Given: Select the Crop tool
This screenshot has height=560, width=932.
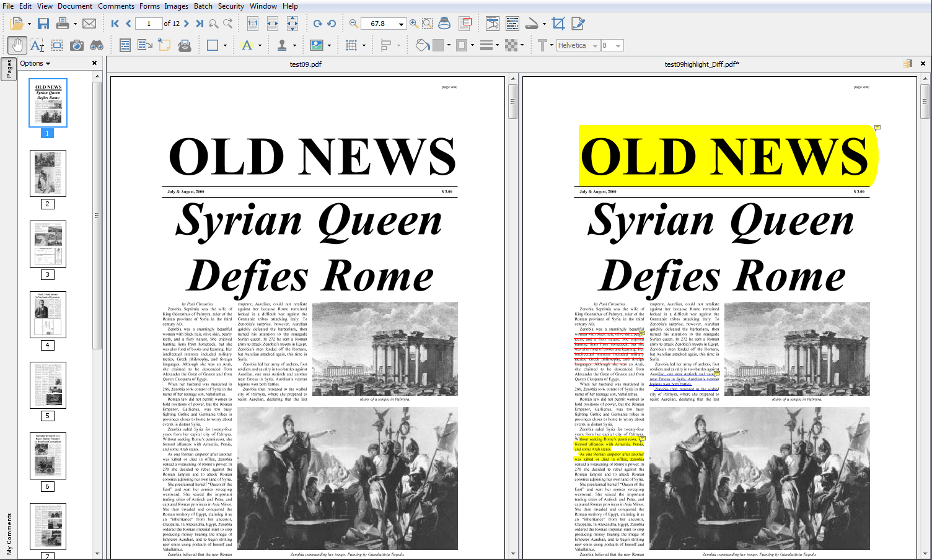Looking at the screenshot, I should point(558,24).
